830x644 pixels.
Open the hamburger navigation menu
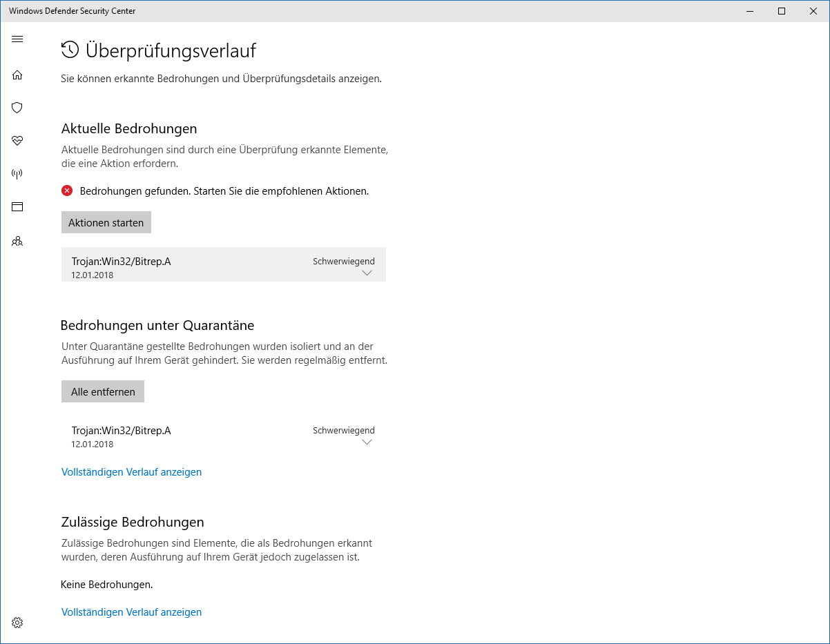click(17, 39)
